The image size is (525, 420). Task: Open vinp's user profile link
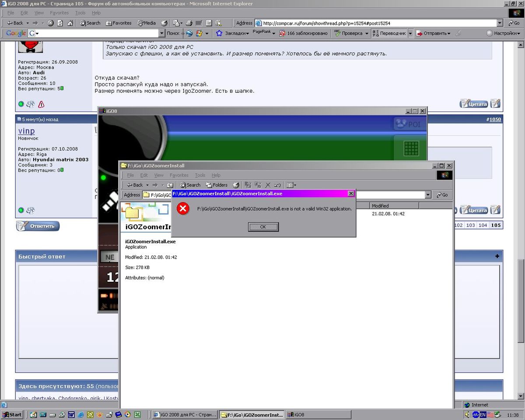coord(27,131)
